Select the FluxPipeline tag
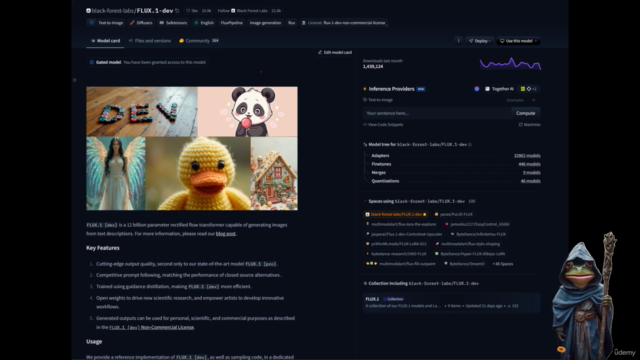This screenshot has height=360, width=640. [231, 23]
